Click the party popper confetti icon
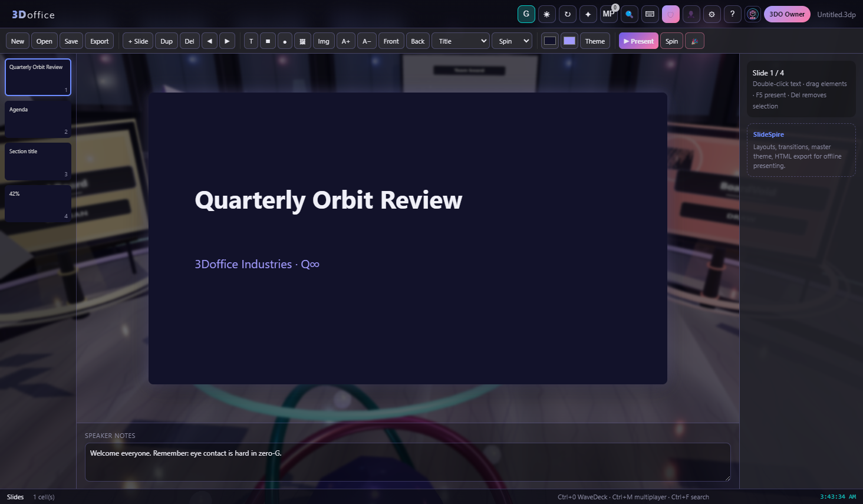Viewport: 863px width, 504px height. click(x=694, y=41)
